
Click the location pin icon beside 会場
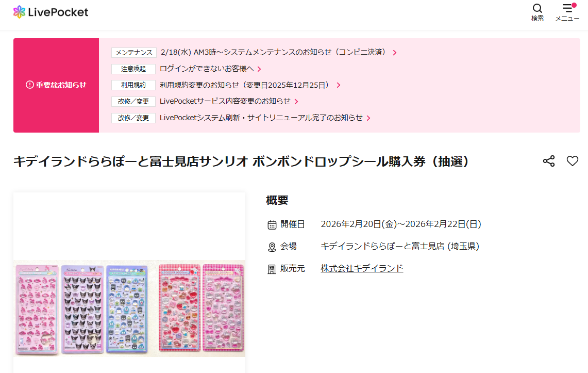coord(272,247)
